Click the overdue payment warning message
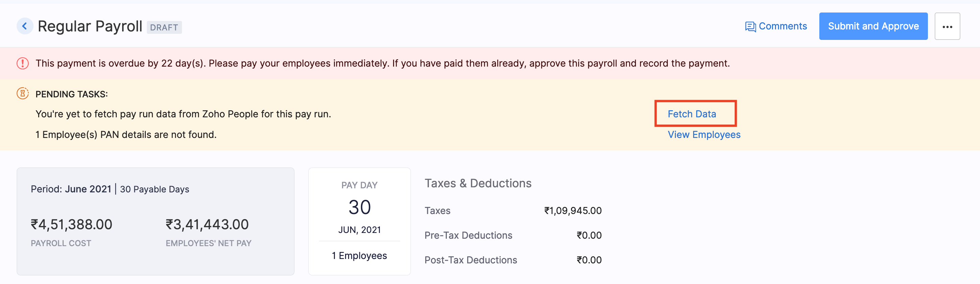This screenshot has width=980, height=284. [x=382, y=63]
